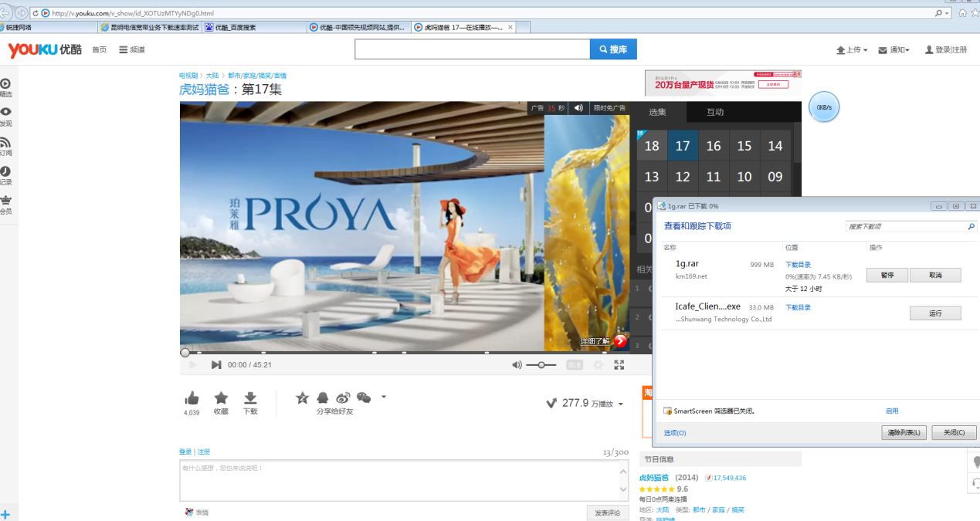Screen dimensions: 980x521
Task: Open the 虎妈猫爸 series title link
Action: point(205,90)
